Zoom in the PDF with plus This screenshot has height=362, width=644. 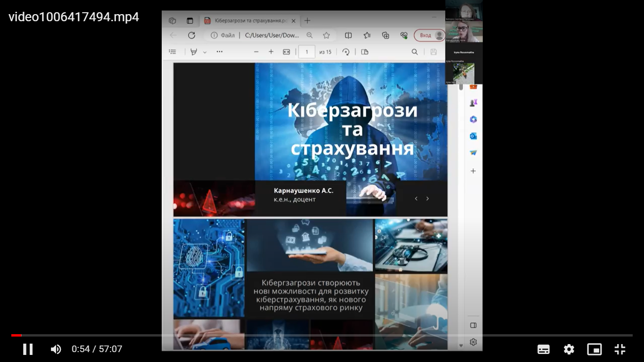[x=271, y=52]
